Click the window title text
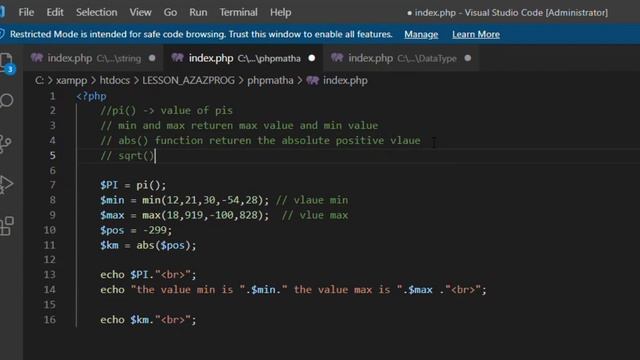Viewport: 640px width, 360px height. pyautogui.click(x=507, y=12)
